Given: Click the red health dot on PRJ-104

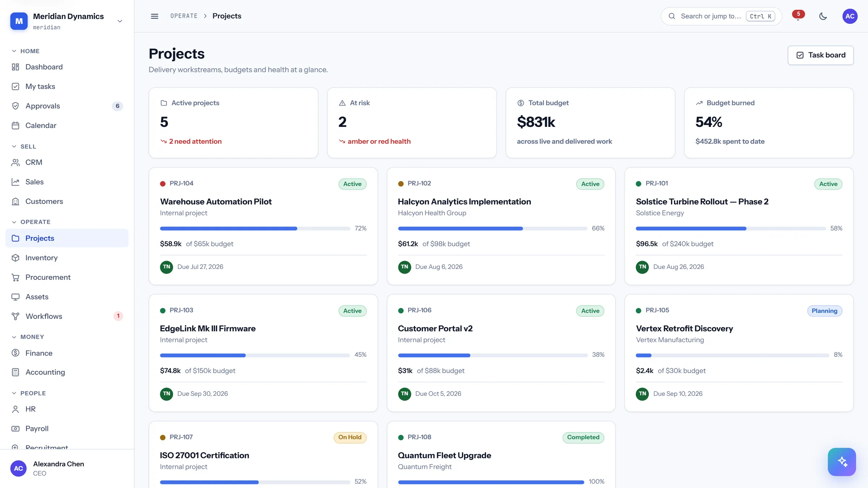Looking at the screenshot, I should [x=163, y=184].
